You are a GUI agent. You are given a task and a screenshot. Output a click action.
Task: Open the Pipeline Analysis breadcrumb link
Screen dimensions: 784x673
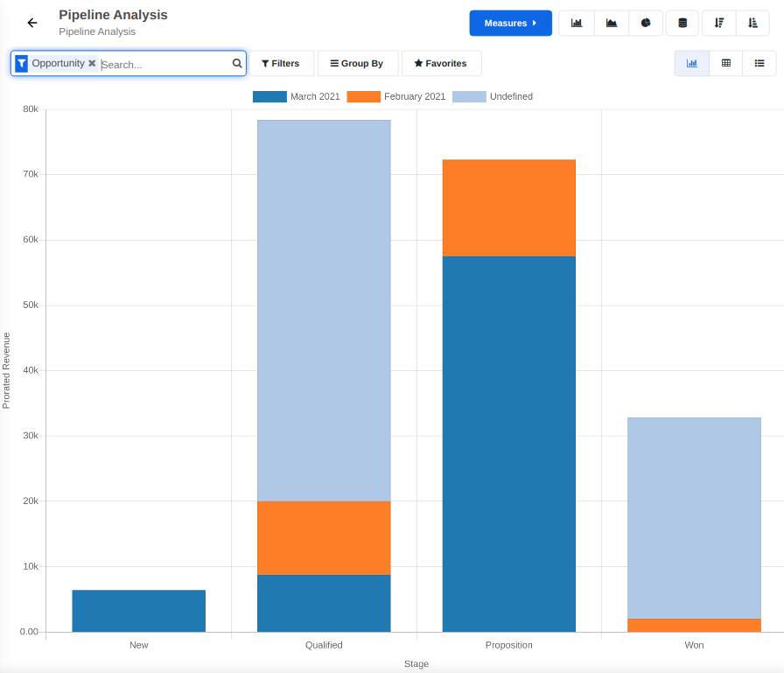[x=94, y=32]
